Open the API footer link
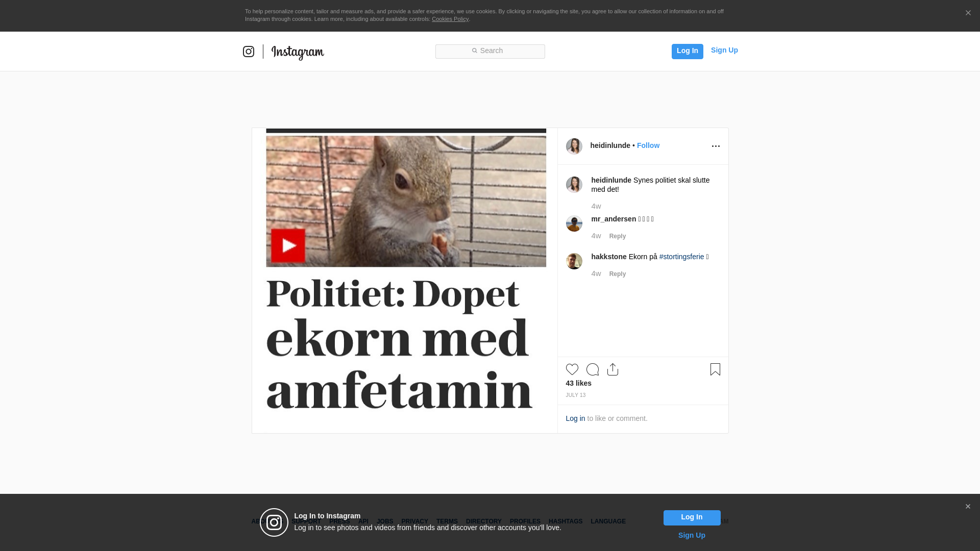The height and width of the screenshot is (551, 980). [363, 521]
